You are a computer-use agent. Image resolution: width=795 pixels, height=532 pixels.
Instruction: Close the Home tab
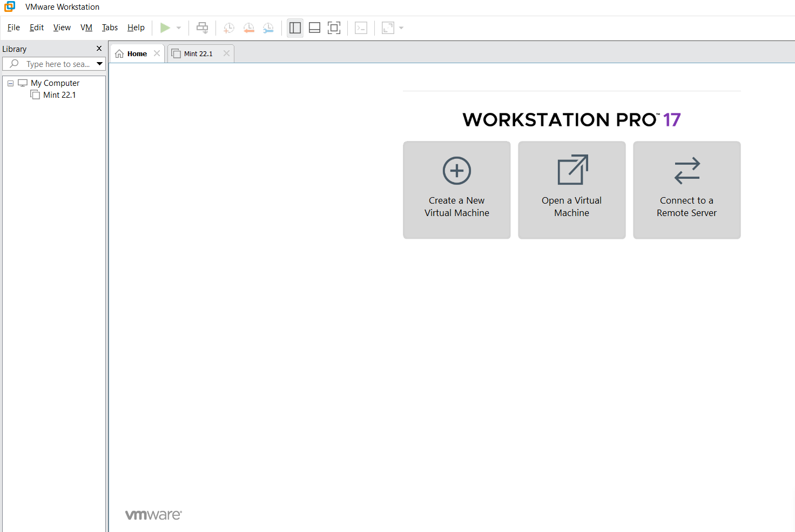[x=157, y=53]
